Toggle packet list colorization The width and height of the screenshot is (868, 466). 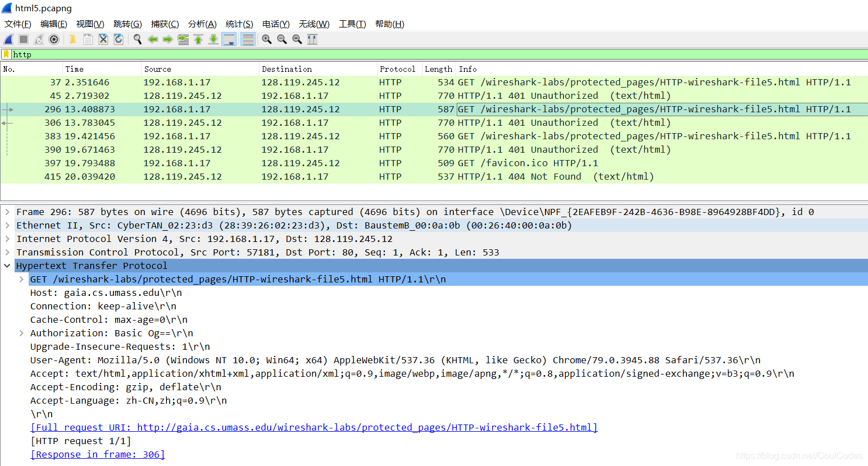[248, 39]
